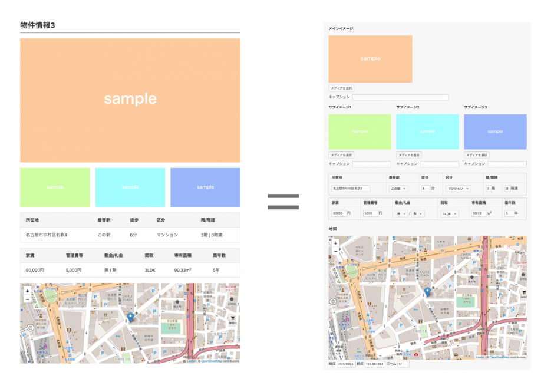Screen dimensions: 554x392
Task: Open the Leaflet link on editor map
Action: click(480, 357)
